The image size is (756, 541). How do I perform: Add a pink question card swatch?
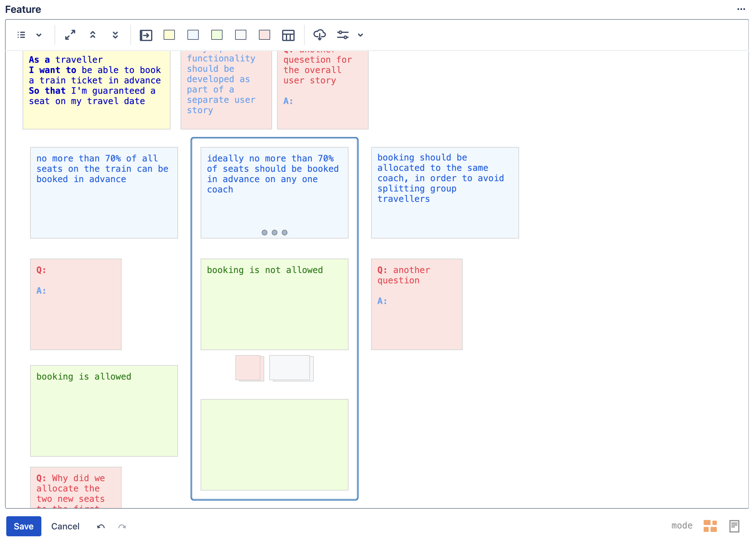coord(265,35)
